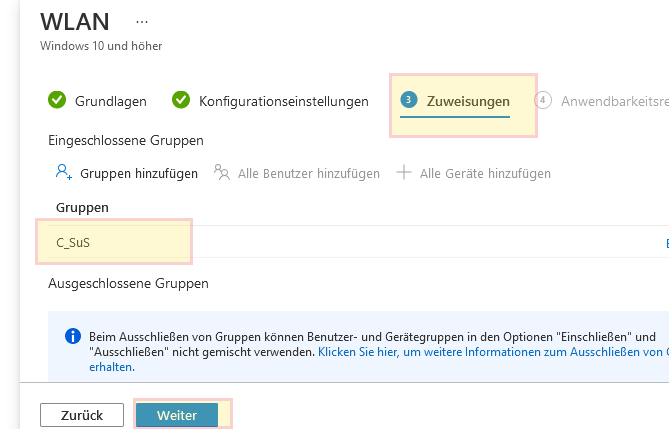The height and width of the screenshot is (429, 669).
Task: Switch to Konfigurationseinstellungen step
Action: [x=283, y=101]
